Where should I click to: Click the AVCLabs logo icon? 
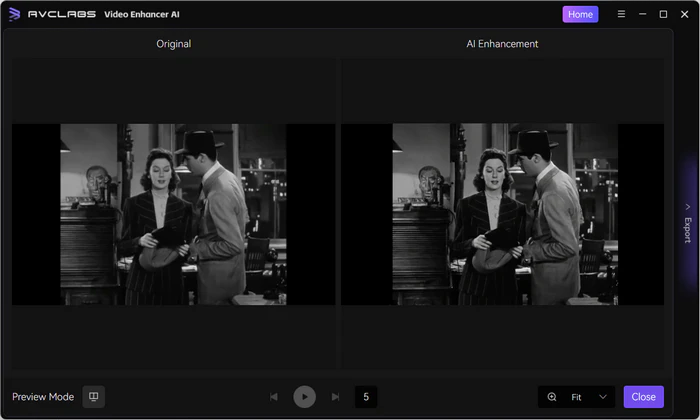(14, 14)
